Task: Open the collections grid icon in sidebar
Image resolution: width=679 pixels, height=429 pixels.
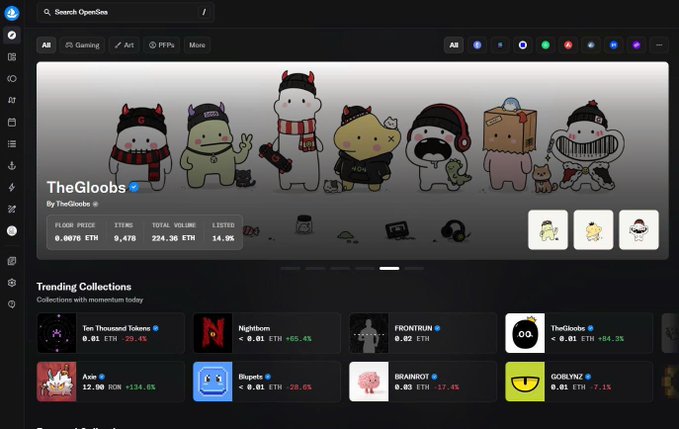Action: click(x=12, y=57)
